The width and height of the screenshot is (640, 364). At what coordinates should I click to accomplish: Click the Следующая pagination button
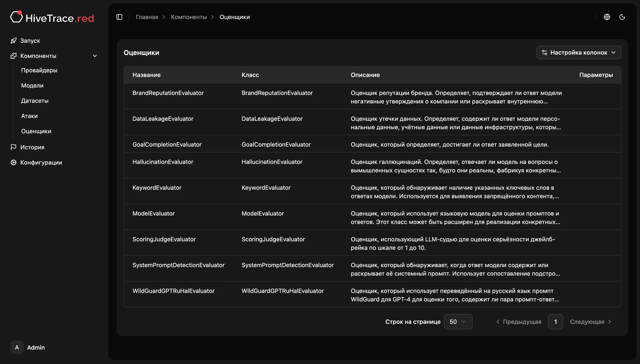(x=590, y=322)
